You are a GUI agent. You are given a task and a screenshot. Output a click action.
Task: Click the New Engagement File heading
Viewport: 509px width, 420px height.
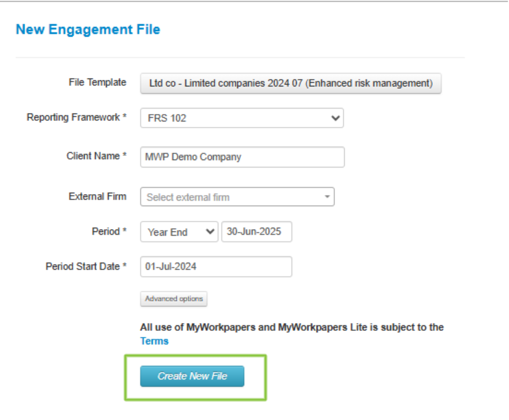88,29
